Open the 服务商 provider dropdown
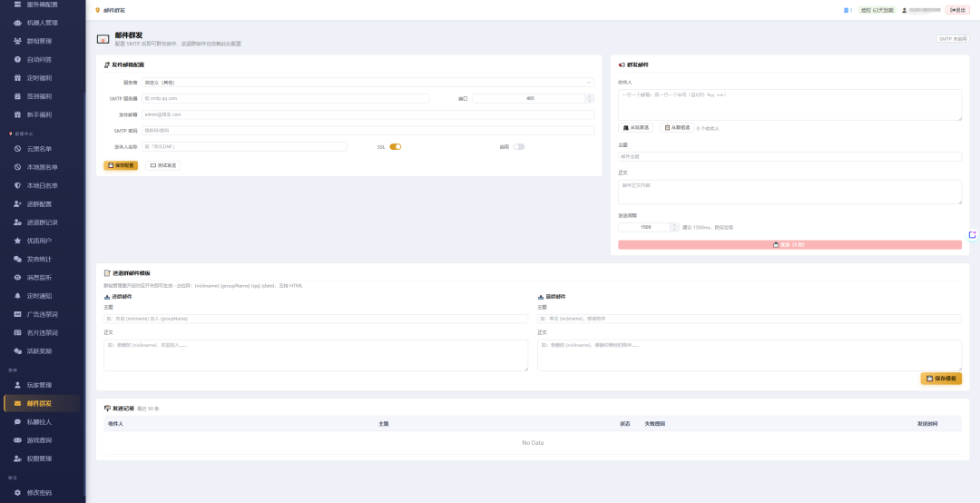Screen dimensions: 980x503 click(367, 82)
